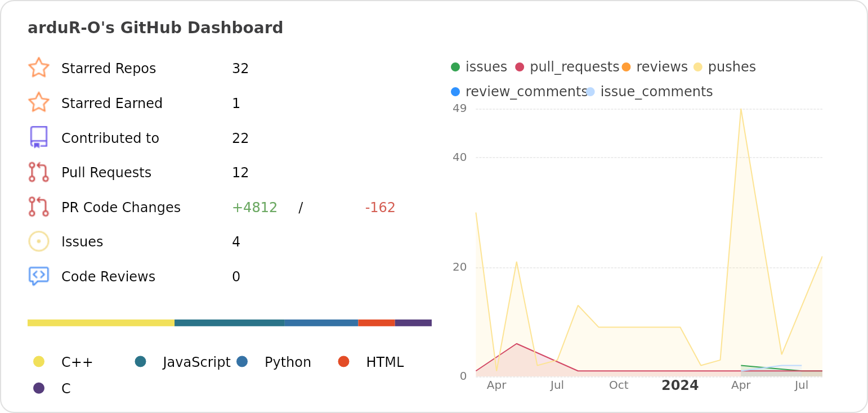Click the JavaScript language label
Screen dimensions: 868x413
(x=197, y=362)
